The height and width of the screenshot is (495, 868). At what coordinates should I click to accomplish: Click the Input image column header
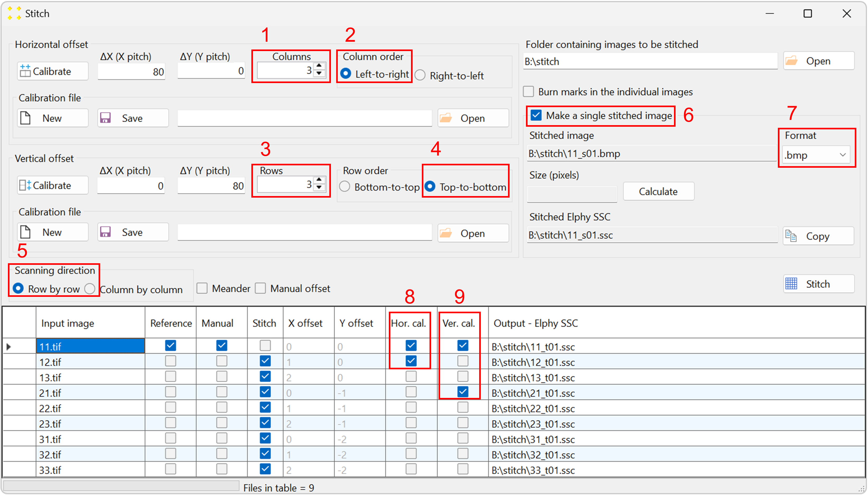90,323
